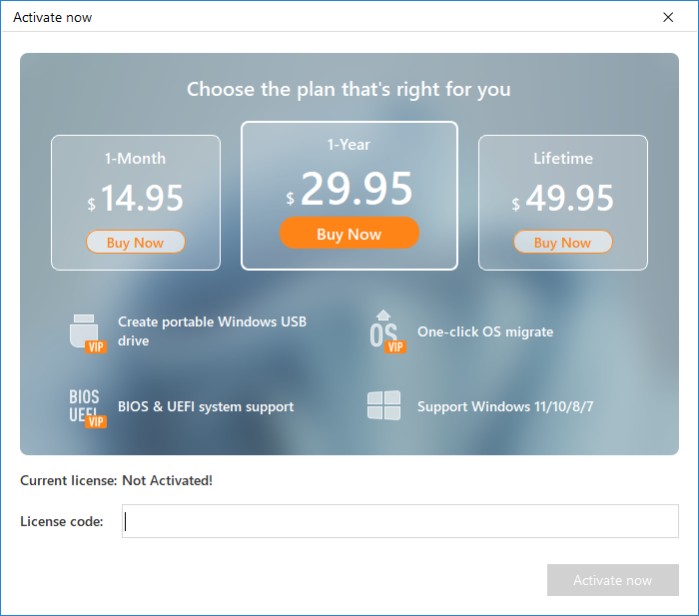Close the Activate now dialog
Screen dimensions: 699x616
click(668, 17)
